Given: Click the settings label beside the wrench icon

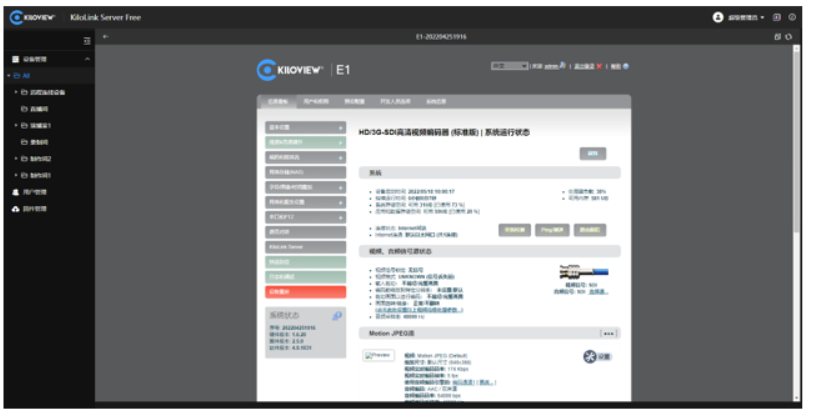Looking at the screenshot, I should [x=604, y=357].
